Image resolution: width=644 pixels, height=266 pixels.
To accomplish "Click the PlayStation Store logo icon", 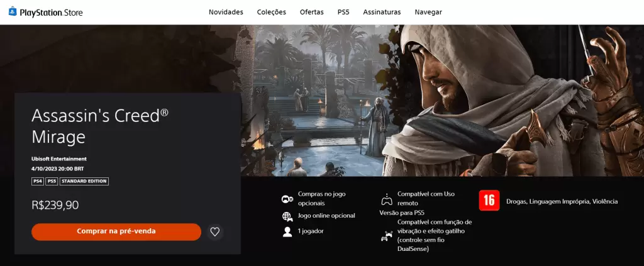I will (x=13, y=11).
